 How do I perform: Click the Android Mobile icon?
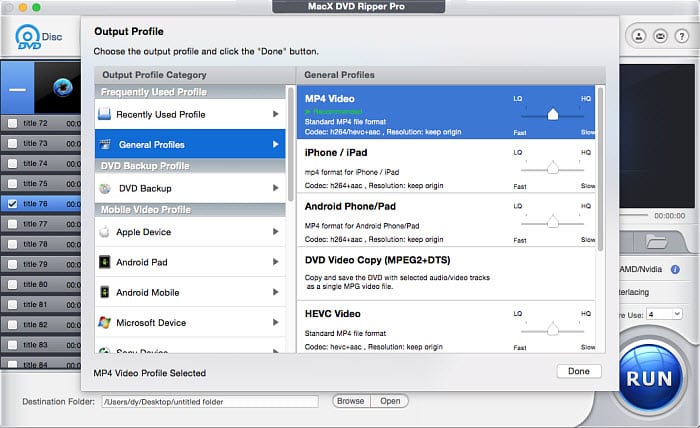pyautogui.click(x=104, y=292)
